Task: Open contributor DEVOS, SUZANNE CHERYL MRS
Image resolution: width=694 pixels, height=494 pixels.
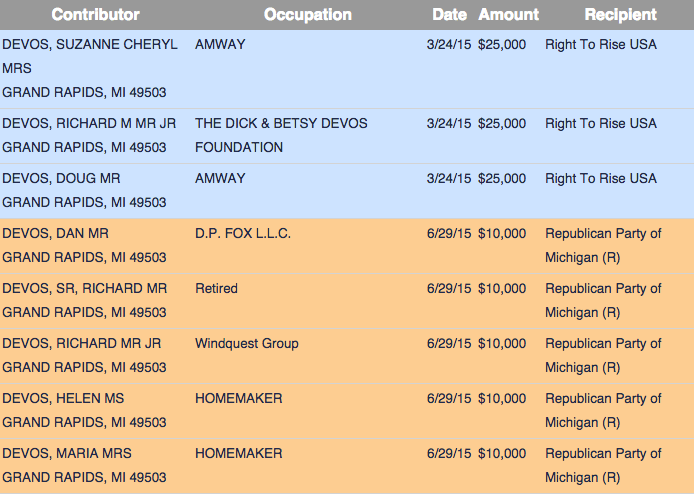Action: point(90,45)
